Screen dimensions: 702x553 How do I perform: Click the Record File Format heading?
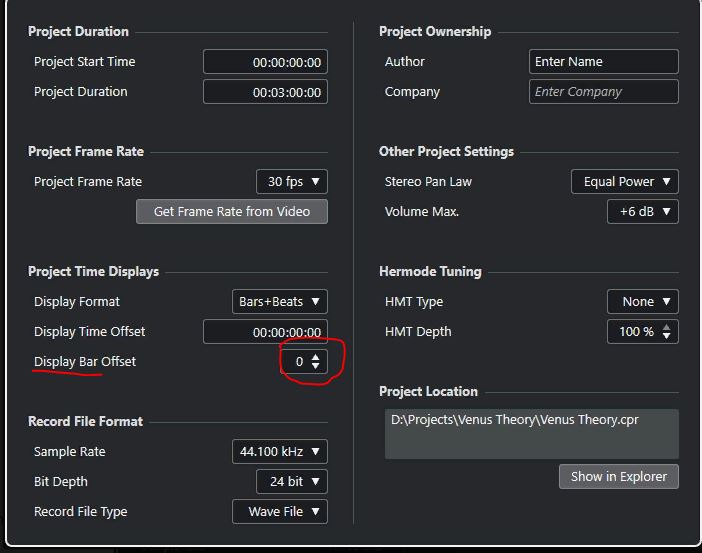(85, 421)
